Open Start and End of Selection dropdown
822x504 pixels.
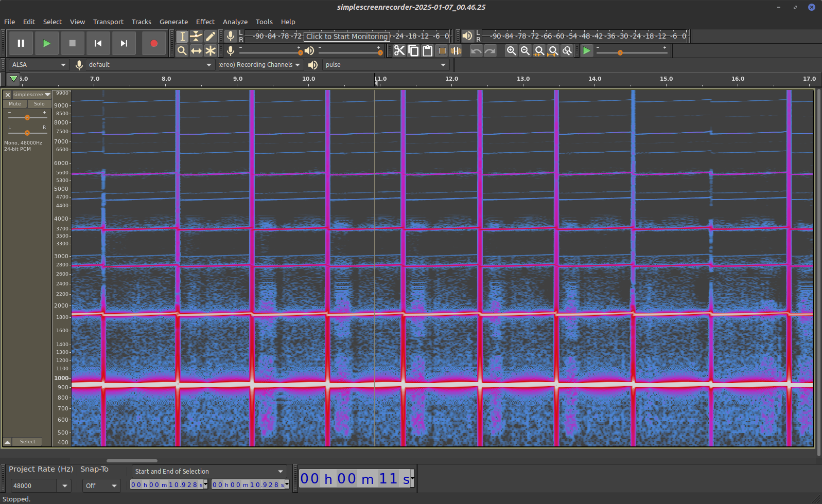pyautogui.click(x=209, y=472)
